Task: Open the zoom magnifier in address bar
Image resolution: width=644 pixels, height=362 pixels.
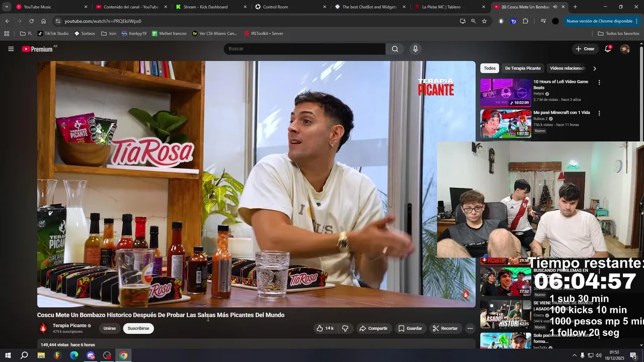Action: [473, 21]
